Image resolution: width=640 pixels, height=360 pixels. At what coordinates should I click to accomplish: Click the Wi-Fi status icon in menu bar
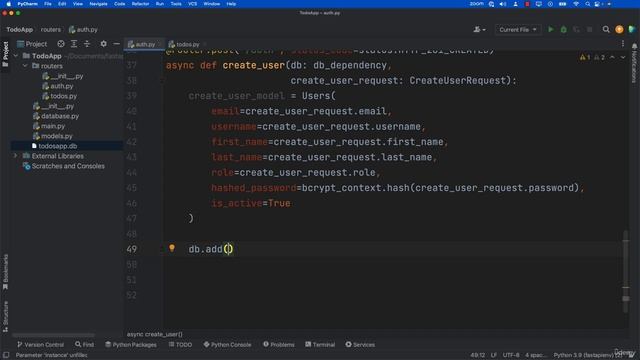tap(576, 4)
